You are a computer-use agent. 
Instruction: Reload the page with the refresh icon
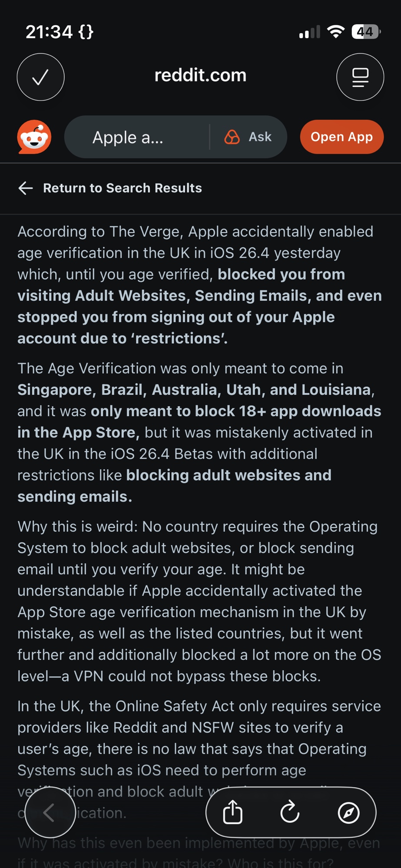tap(290, 812)
